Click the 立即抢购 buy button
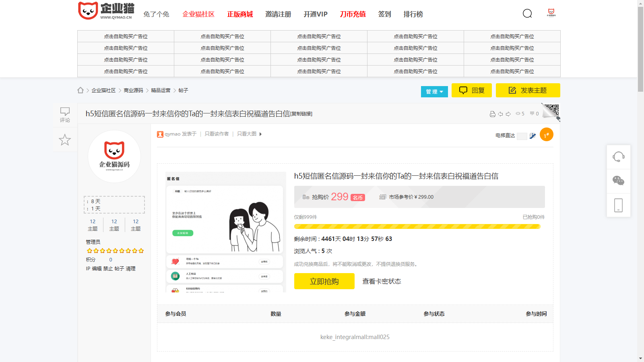644x362 pixels. pos(324,281)
